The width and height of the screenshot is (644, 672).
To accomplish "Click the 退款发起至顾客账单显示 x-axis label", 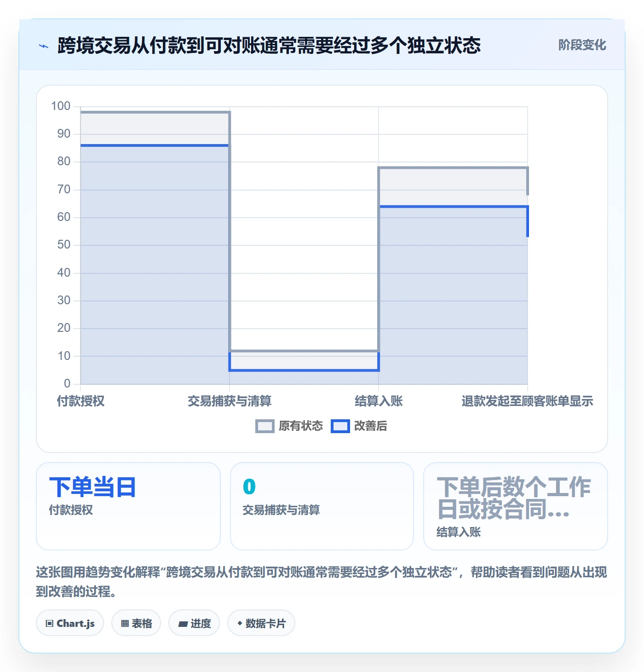I will pyautogui.click(x=527, y=401).
